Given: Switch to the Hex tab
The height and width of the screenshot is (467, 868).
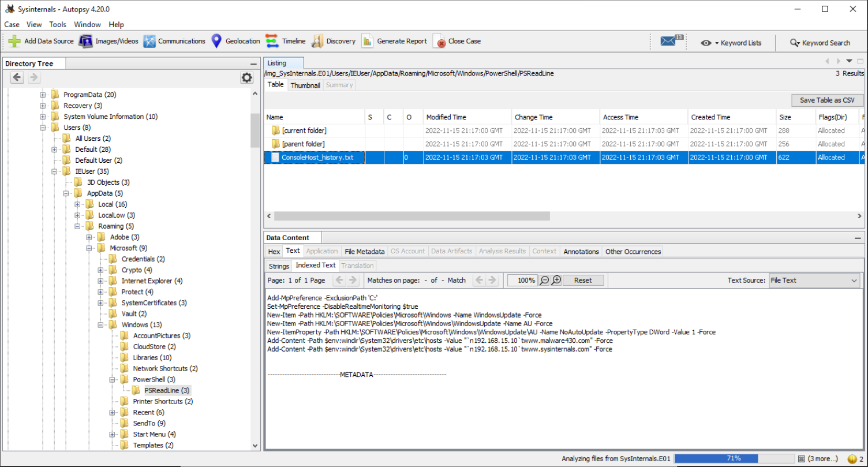Looking at the screenshot, I should pos(274,251).
